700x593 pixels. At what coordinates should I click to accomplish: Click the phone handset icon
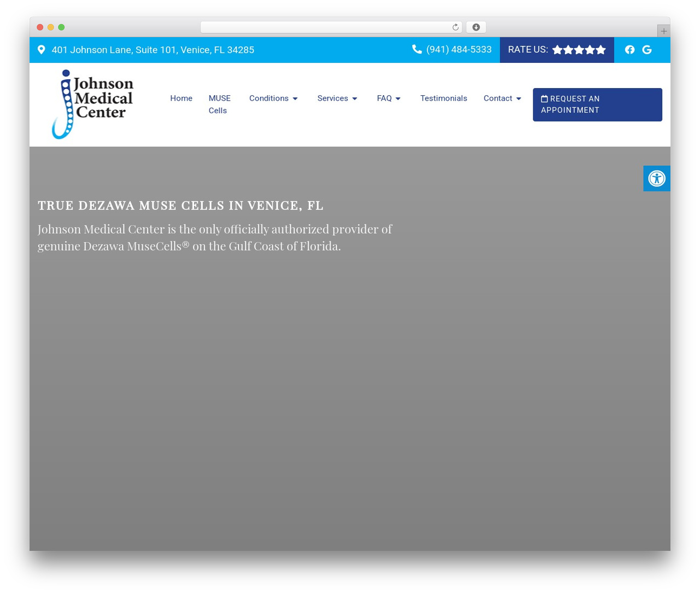pos(417,49)
